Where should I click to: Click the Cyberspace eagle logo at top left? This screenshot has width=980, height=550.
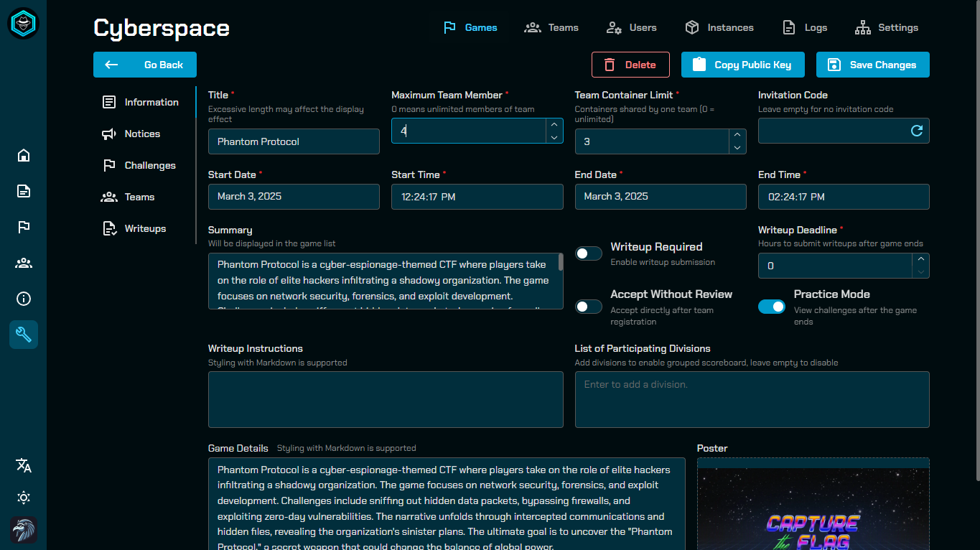coord(23,23)
